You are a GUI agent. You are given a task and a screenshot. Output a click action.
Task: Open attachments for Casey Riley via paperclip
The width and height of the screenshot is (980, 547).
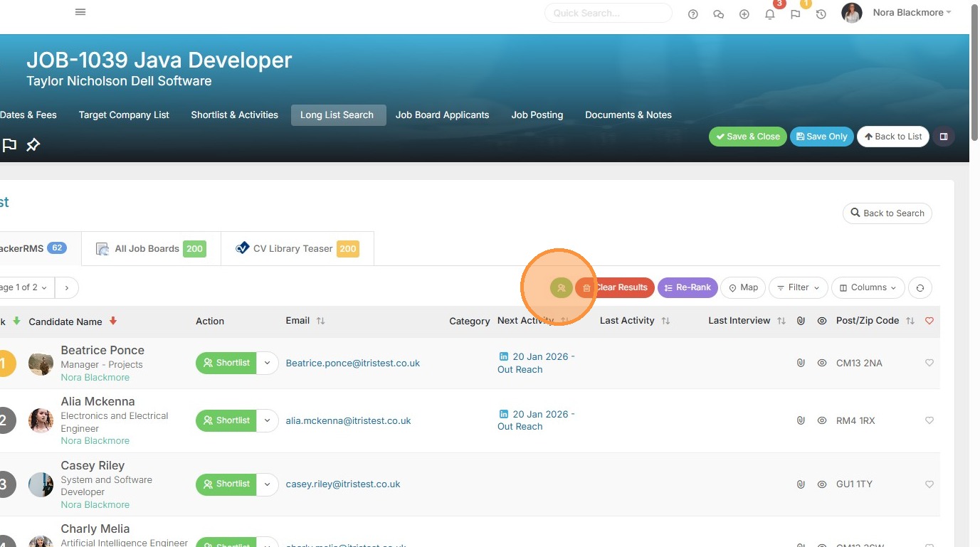(x=801, y=484)
